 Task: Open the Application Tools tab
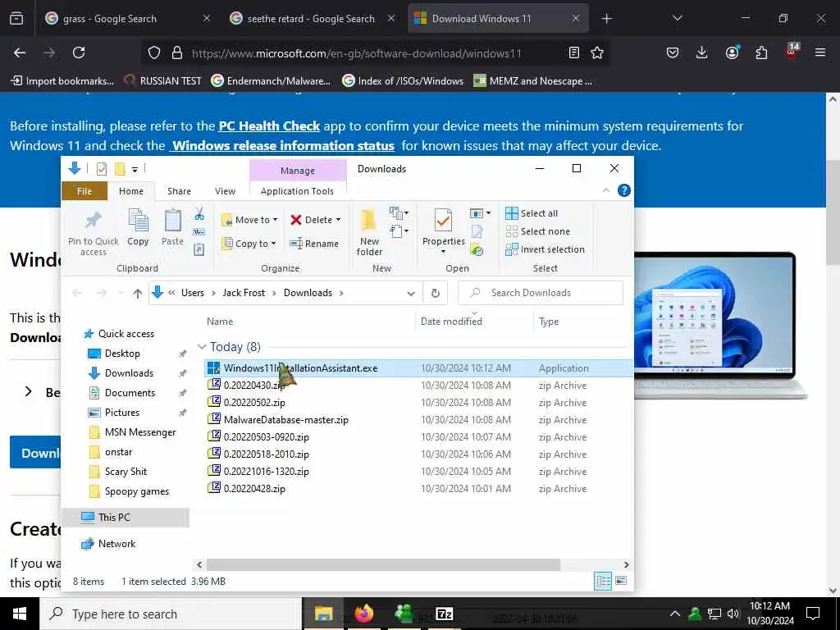pos(297,191)
